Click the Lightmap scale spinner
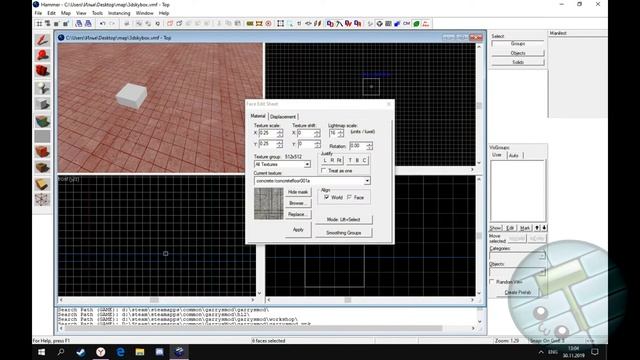Screen dimensions: 640x360 tap(341, 133)
